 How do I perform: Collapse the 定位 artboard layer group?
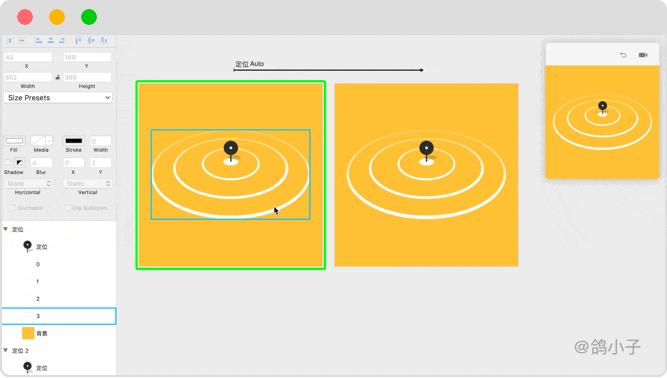pos(6,229)
